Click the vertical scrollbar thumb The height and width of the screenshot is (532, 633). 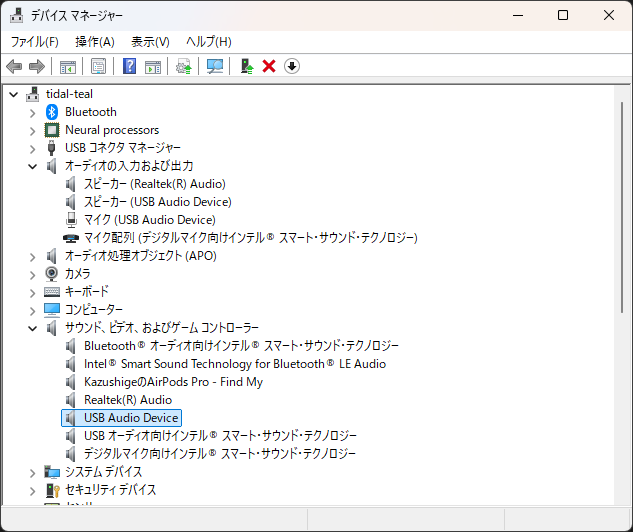[622, 207]
